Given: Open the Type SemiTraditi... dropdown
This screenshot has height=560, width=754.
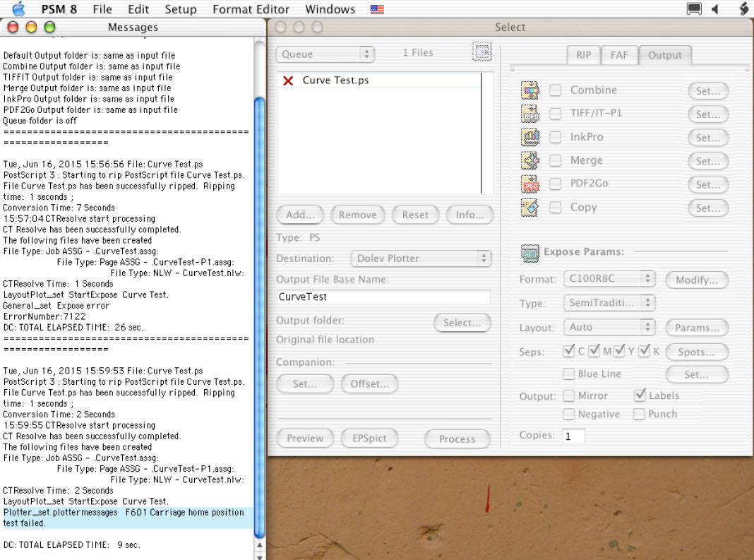Looking at the screenshot, I should click(610, 303).
